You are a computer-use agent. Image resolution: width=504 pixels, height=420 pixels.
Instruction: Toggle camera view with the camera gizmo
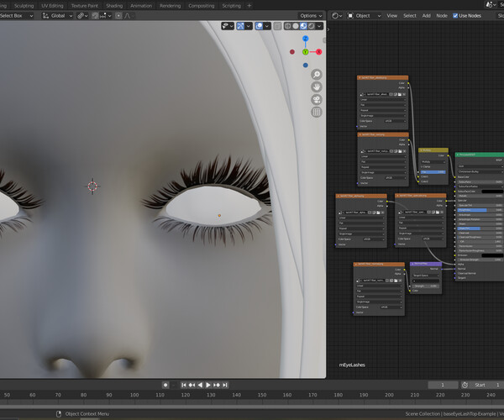coord(317,100)
